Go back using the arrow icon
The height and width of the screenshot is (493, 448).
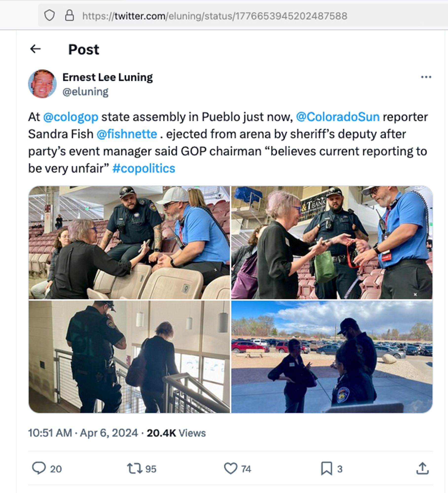pyautogui.click(x=35, y=49)
